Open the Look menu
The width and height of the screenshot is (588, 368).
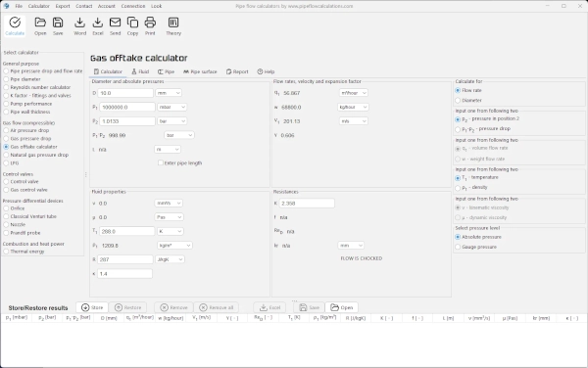pos(157,6)
